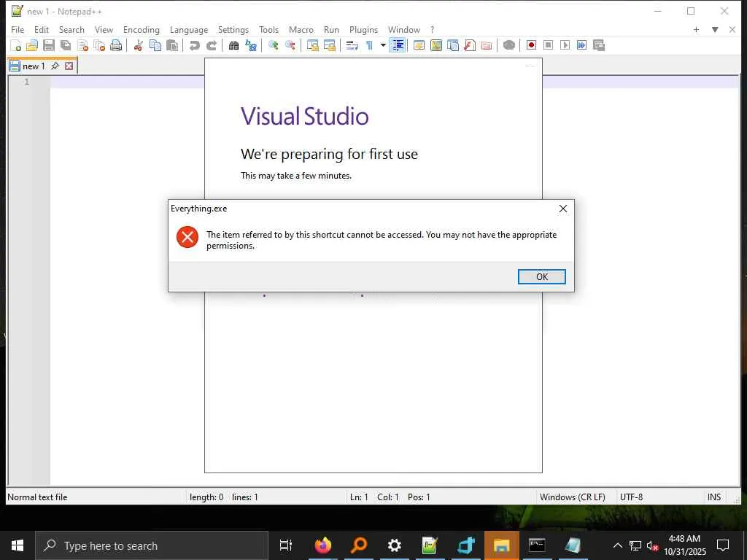Open the Edit menu
Viewport: 747px width, 560px height.
point(42,29)
